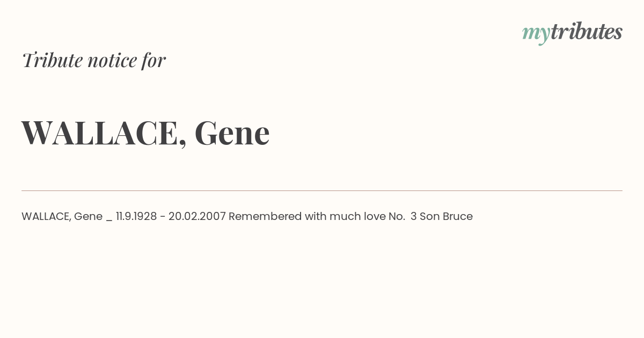
Task: Click the birth date 11.9.1928
Action: pos(136,217)
